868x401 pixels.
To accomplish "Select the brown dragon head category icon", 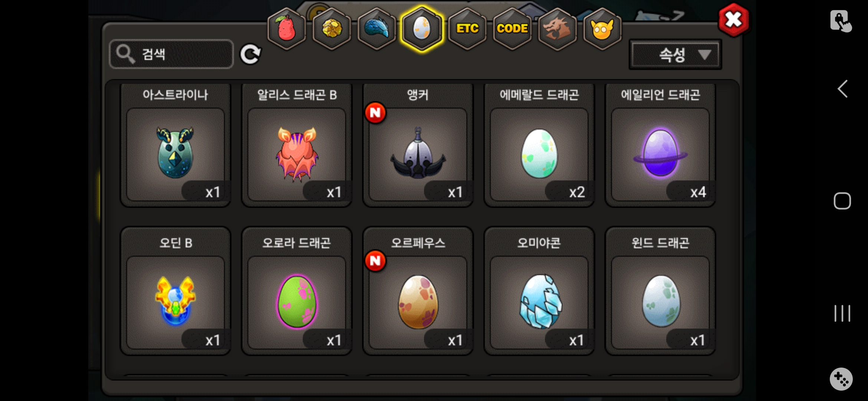I will pyautogui.click(x=557, y=29).
